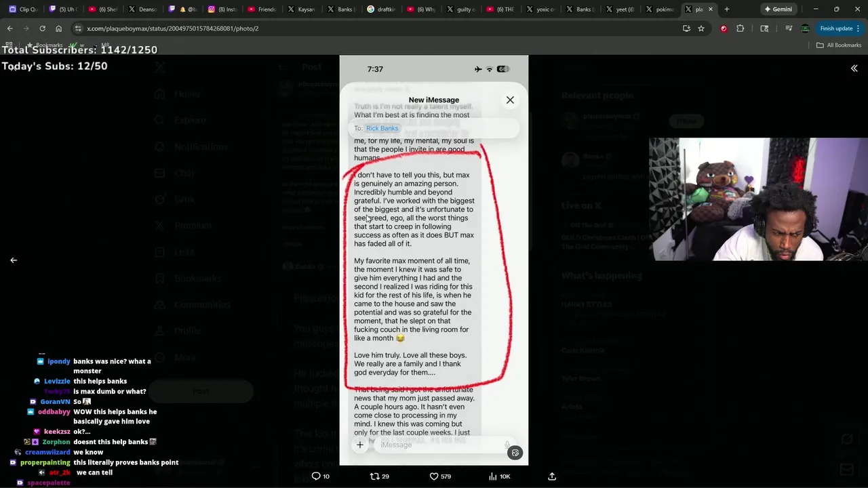Switch to the draftkin Google tab
Viewport: 868px width, 488px height.
(382, 9)
